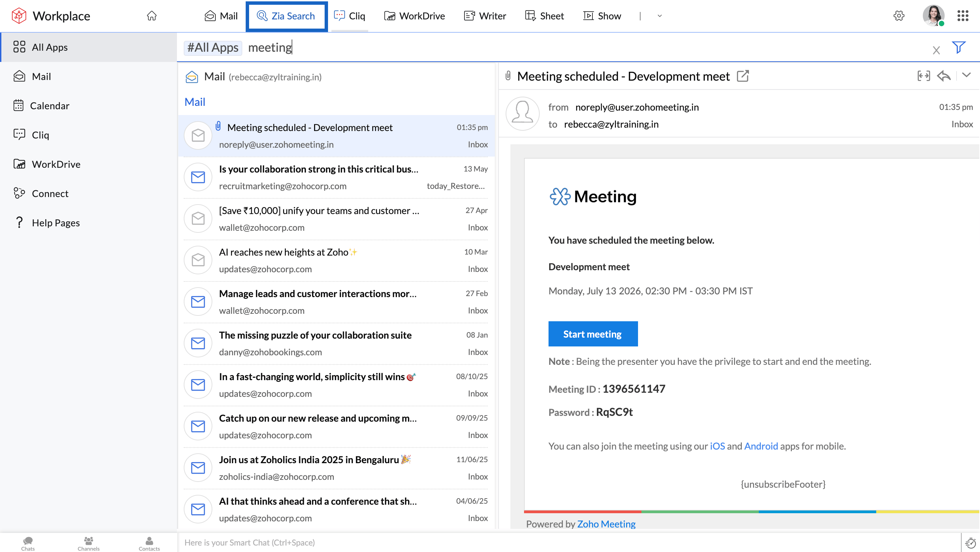The width and height of the screenshot is (980, 552).
Task: Expand more apps dropdown arrow in top bar
Action: tap(660, 16)
